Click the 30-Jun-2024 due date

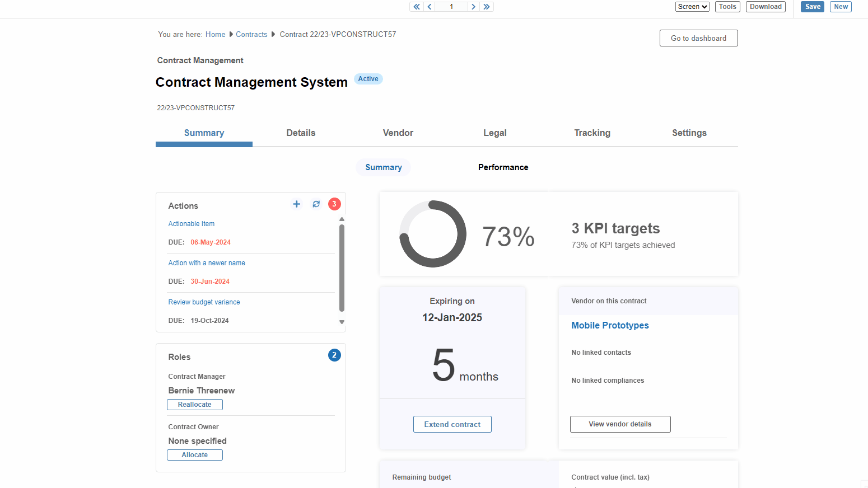tap(210, 281)
